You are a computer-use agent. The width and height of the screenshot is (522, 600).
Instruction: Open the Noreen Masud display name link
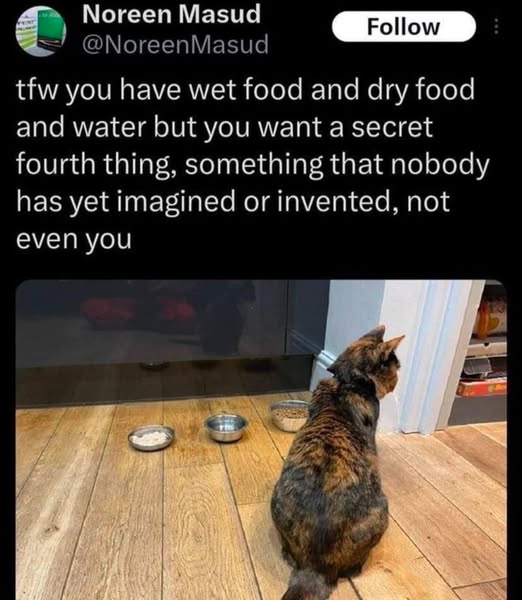[x=171, y=14]
